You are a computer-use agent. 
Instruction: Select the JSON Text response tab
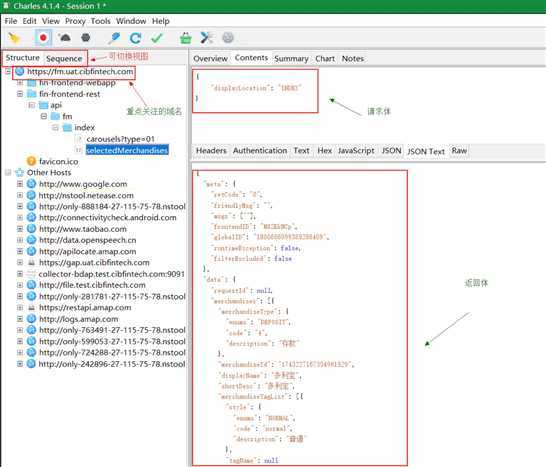pos(426,151)
